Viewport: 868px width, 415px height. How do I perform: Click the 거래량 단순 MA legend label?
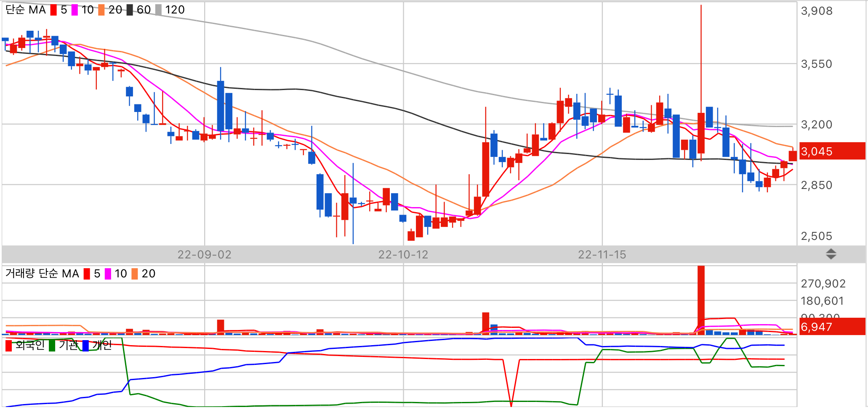point(42,274)
